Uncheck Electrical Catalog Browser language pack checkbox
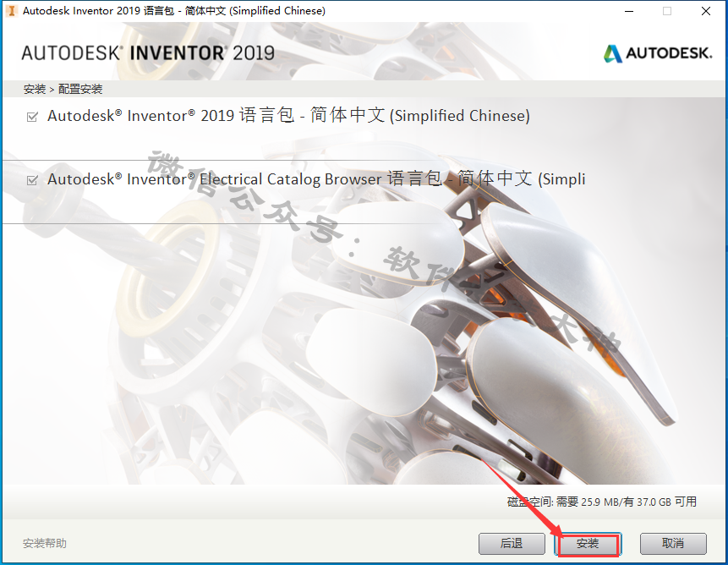728x565 pixels. click(32, 180)
